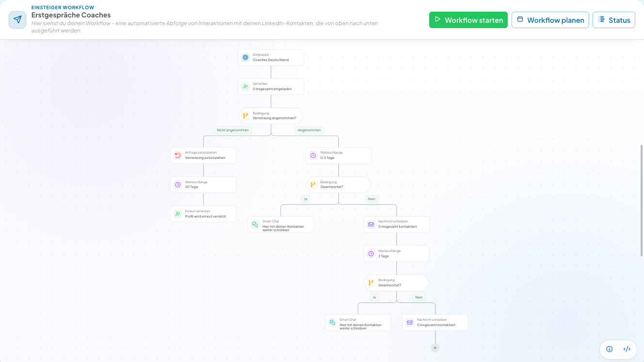The image size is (644, 362).
Task: Click the Nachricht schreiben node above 2 Tage queue
Action: tap(397, 224)
